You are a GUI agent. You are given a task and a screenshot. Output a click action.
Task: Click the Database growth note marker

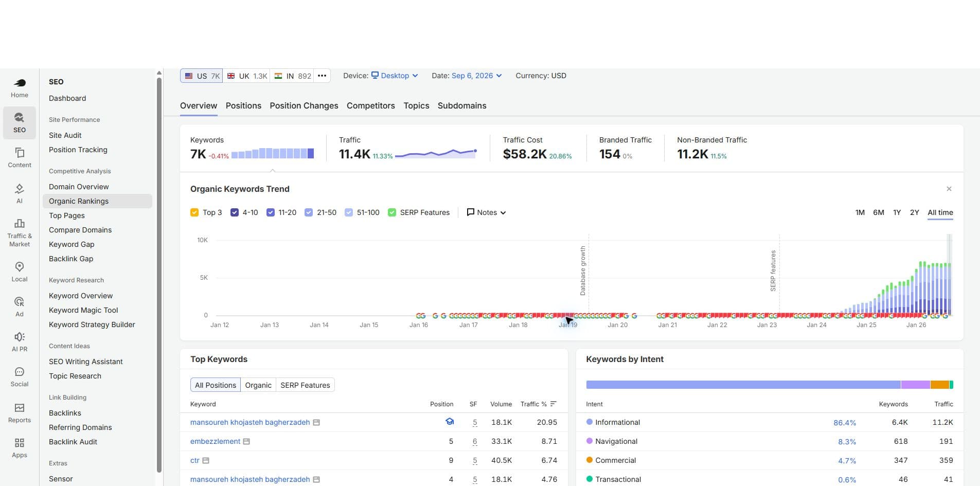pyautogui.click(x=583, y=271)
